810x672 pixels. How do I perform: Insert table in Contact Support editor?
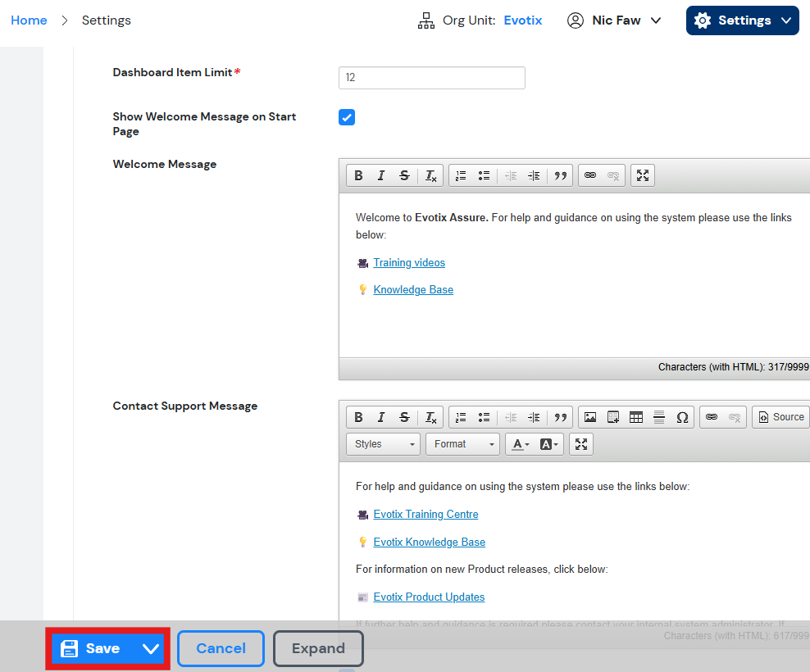[636, 417]
